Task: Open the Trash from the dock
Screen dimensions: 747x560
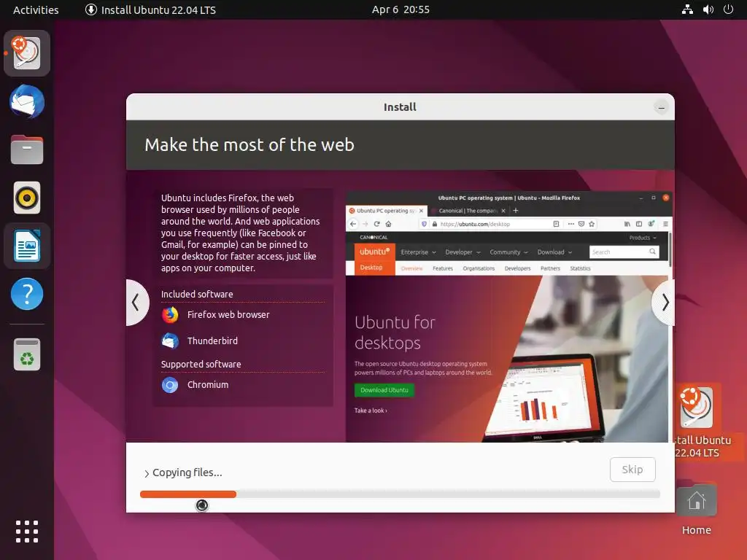Action: pos(27,354)
